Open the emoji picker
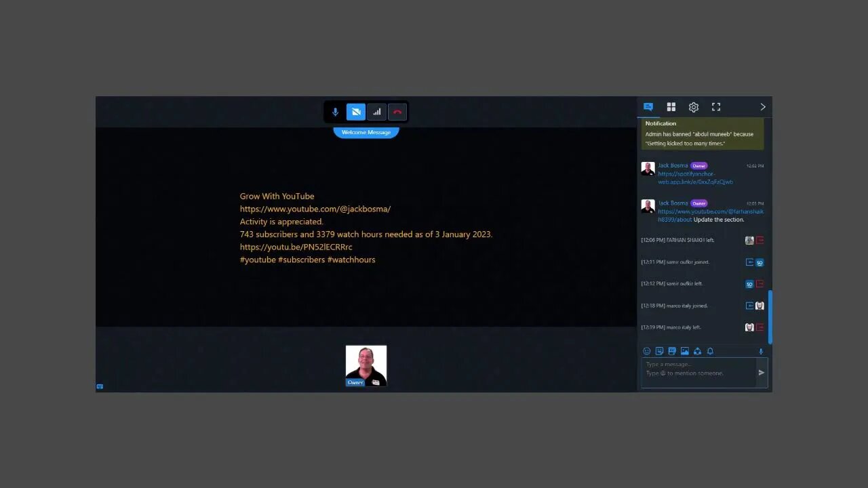The height and width of the screenshot is (488, 868). coord(646,351)
